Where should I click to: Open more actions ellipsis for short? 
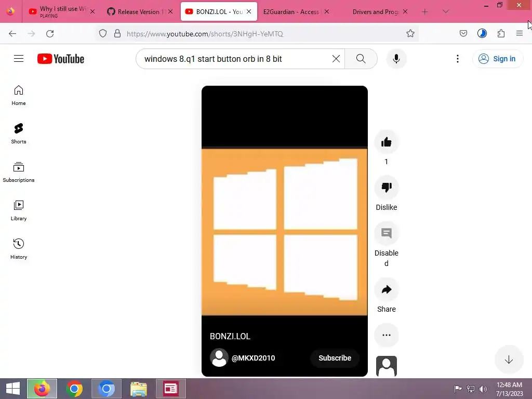click(x=386, y=335)
